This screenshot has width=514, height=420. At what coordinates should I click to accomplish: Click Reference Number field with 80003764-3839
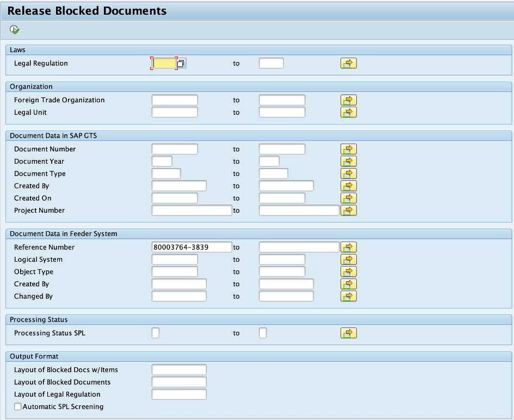tap(192, 247)
